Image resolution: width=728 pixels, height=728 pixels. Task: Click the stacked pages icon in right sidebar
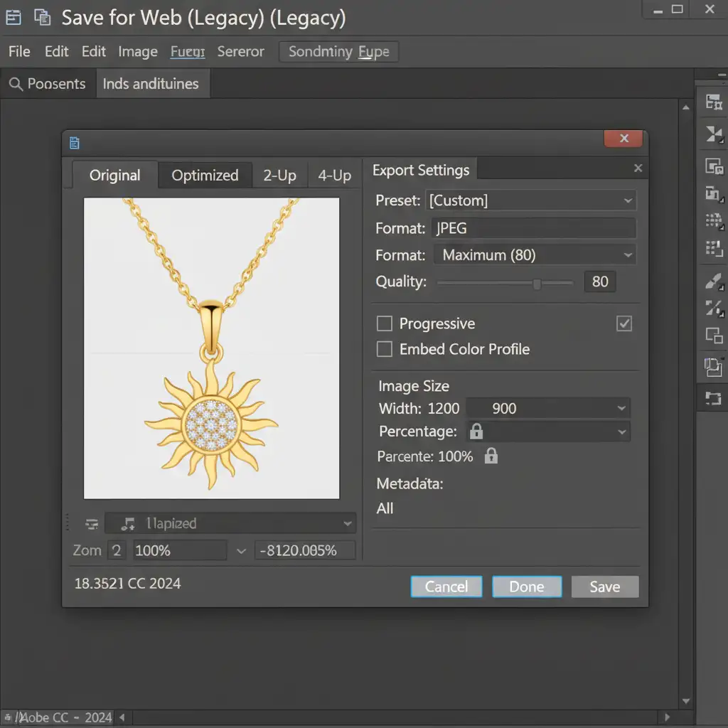pyautogui.click(x=713, y=367)
